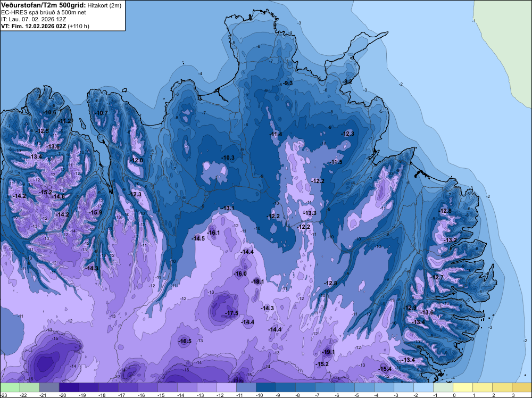Click the -13.3 temperature value

click(x=310, y=213)
